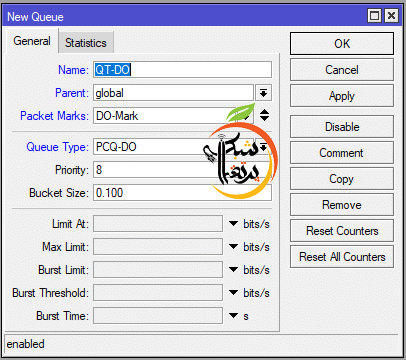Click the OK button
The image size is (406, 360).
click(x=342, y=44)
